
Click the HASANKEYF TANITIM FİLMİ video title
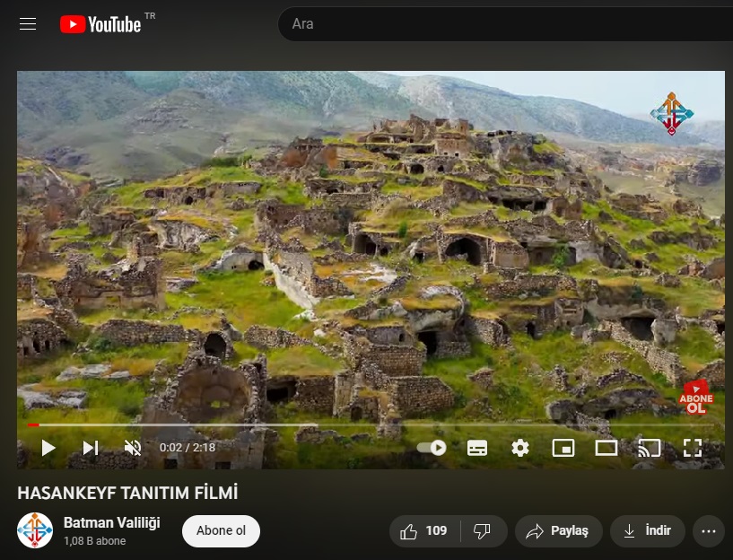point(126,493)
